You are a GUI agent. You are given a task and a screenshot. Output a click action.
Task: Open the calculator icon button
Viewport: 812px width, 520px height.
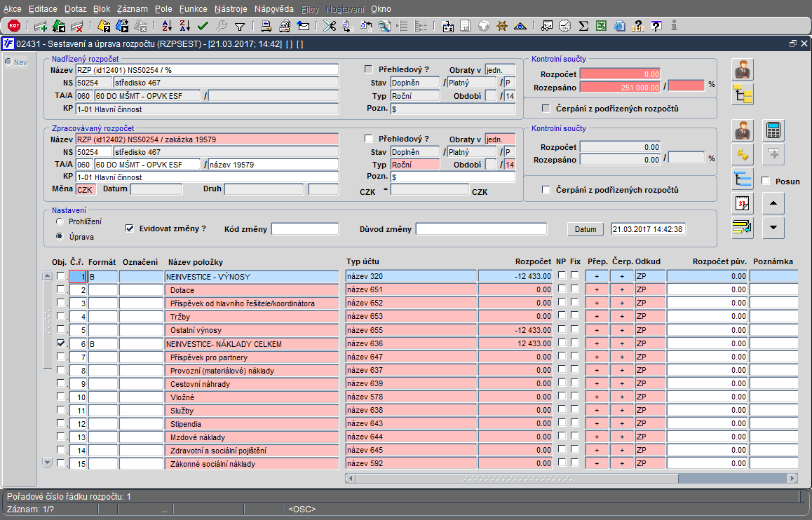click(773, 130)
